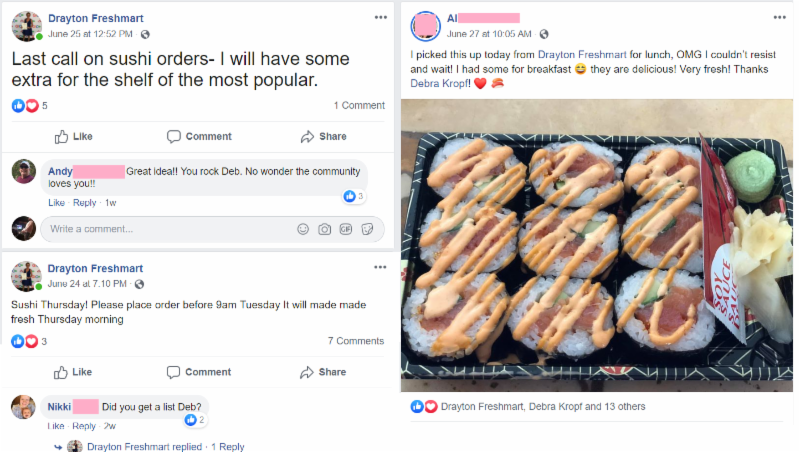Screen dimensions: 800x452
Task: Comment on the Last call sushi post
Action: pos(199,136)
